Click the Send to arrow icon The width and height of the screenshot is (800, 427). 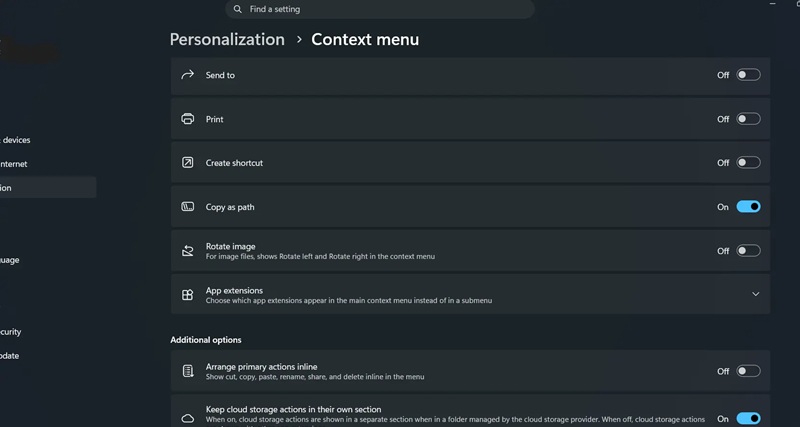[x=188, y=75]
